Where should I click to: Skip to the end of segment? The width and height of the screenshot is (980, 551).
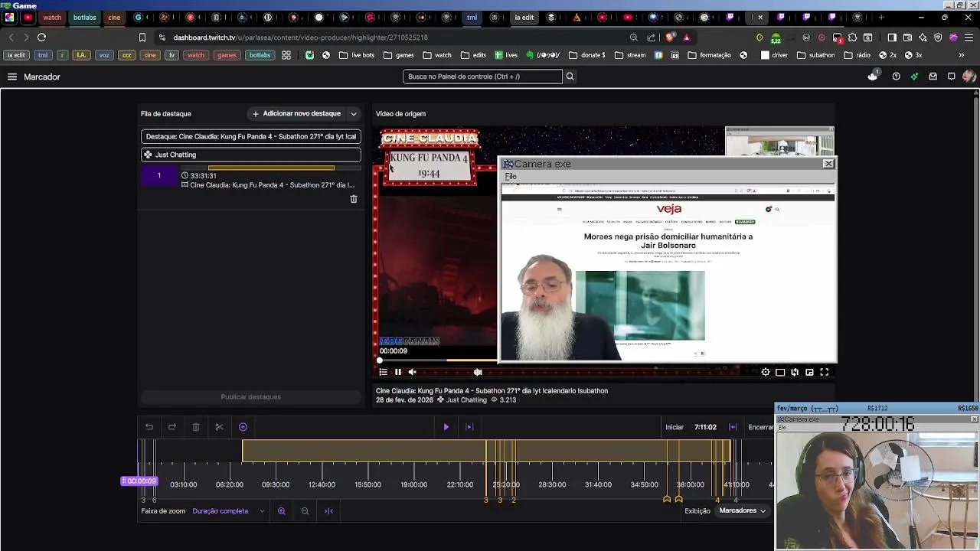coord(469,427)
